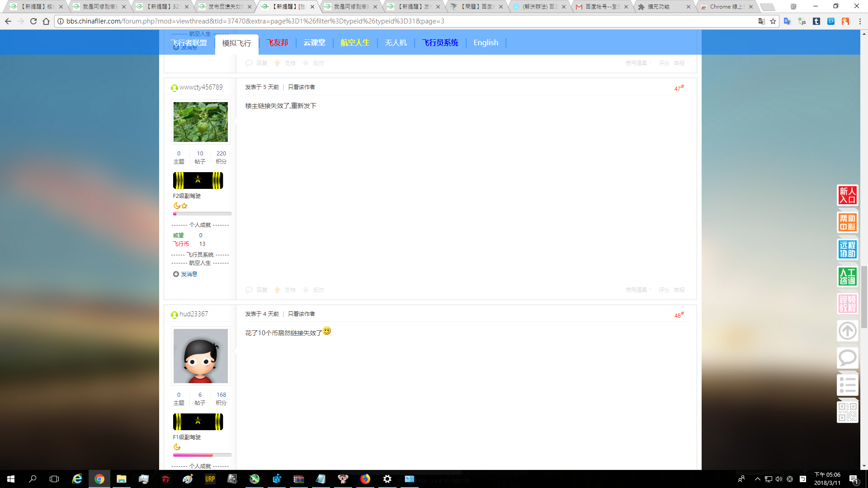Click the Google Translate extension icon
Image resolution: width=868 pixels, height=488 pixels.
[x=788, y=21]
